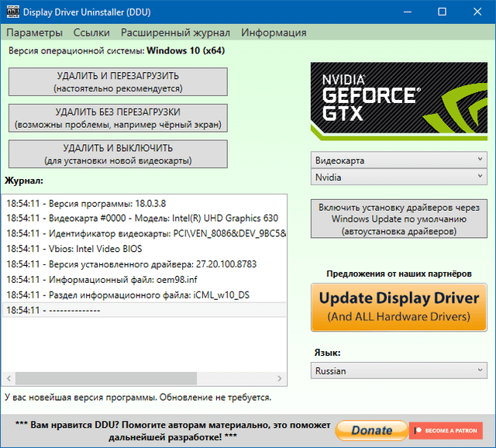Open the Параметры menu
496x448 pixels.
34,33
